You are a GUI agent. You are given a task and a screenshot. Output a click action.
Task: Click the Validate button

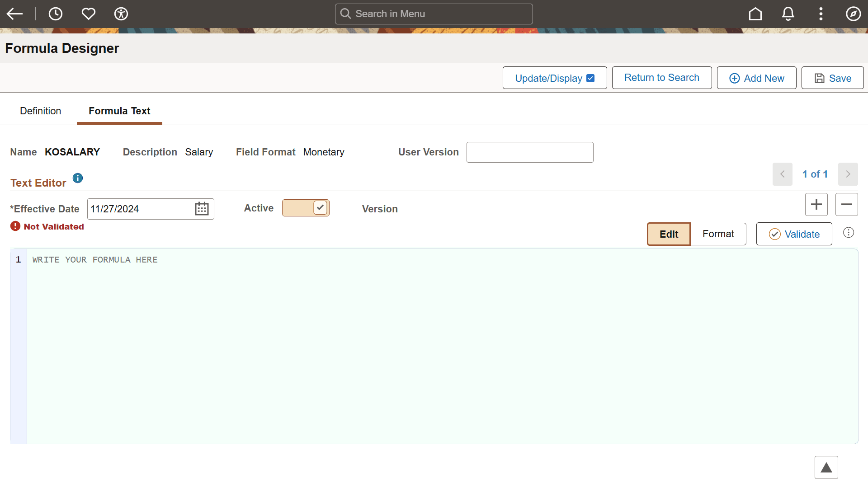pyautogui.click(x=794, y=234)
